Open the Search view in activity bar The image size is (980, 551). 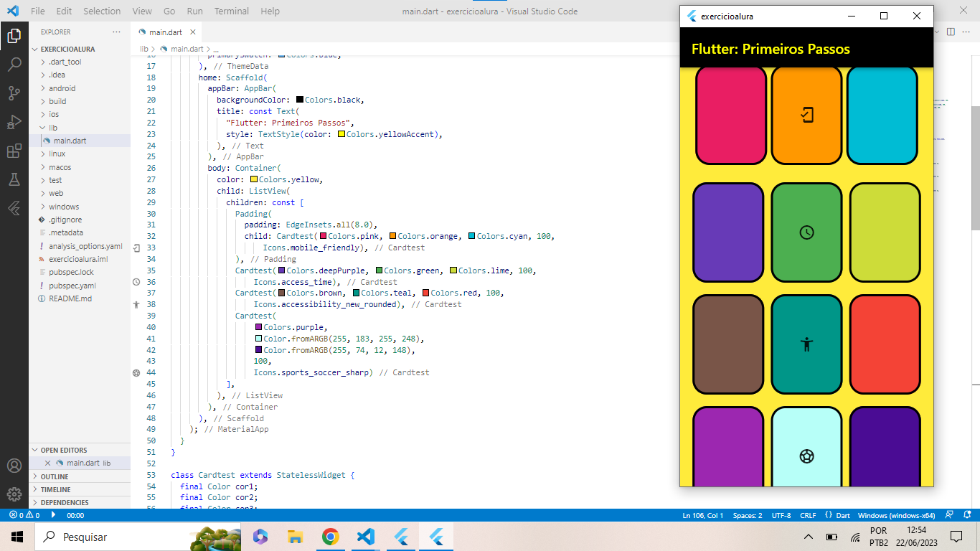point(14,65)
